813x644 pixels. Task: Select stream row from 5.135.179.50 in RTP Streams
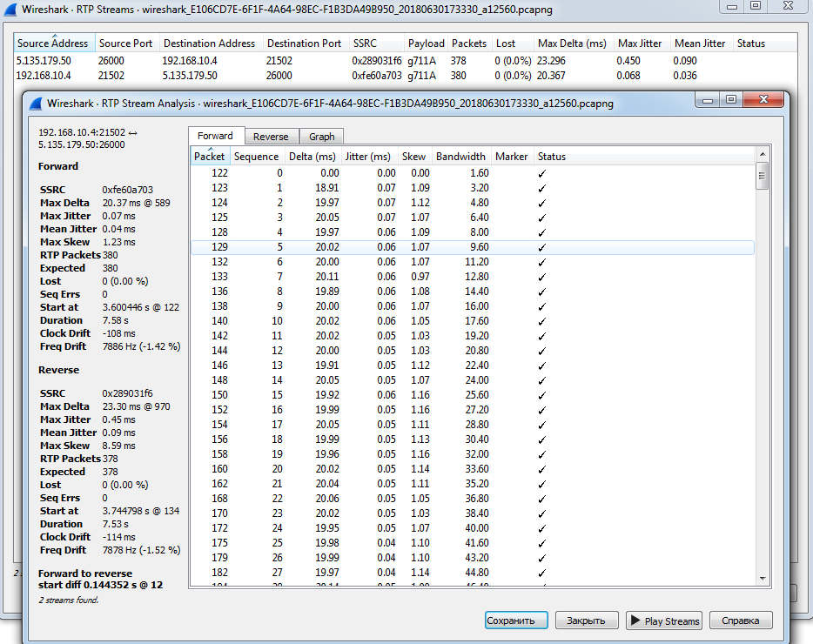(405, 61)
